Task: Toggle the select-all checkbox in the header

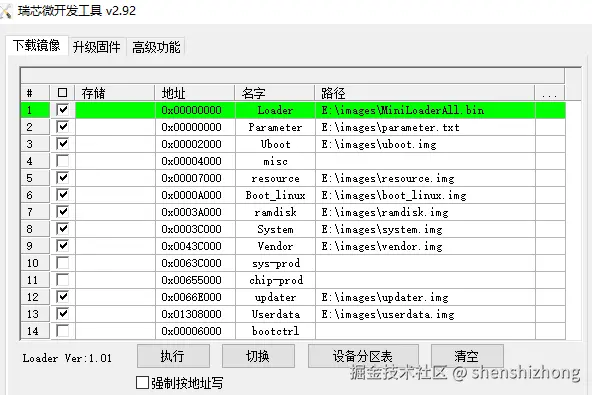Action: coord(62,93)
